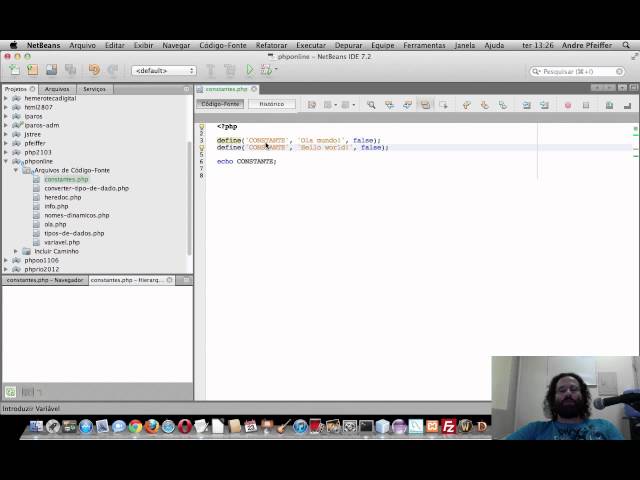Click the Uncomment editor toolbar icon
The image size is (640, 480).
tap(627, 105)
